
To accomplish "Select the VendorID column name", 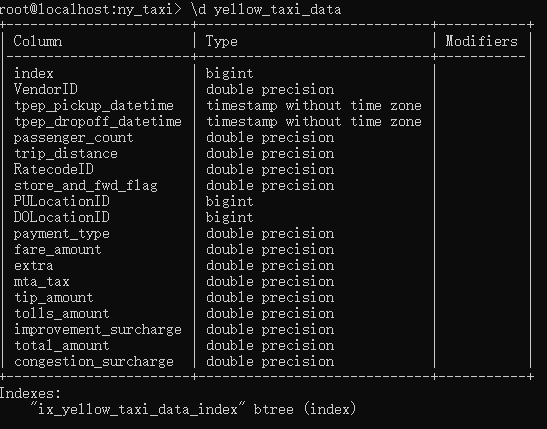I will point(46,89).
